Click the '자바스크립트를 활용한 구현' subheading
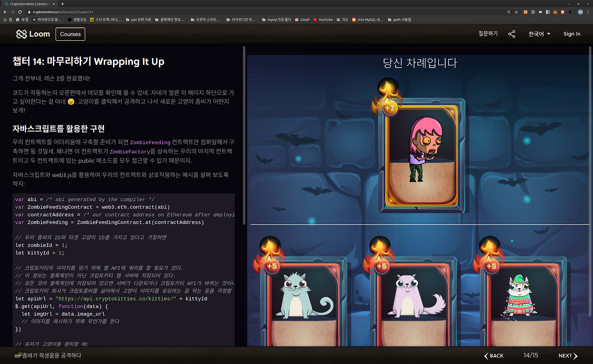This screenshot has width=593, height=364. click(59, 128)
